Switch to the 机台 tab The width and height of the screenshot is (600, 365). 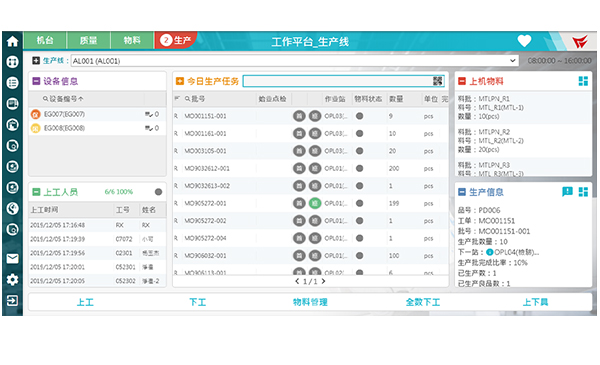(45, 40)
